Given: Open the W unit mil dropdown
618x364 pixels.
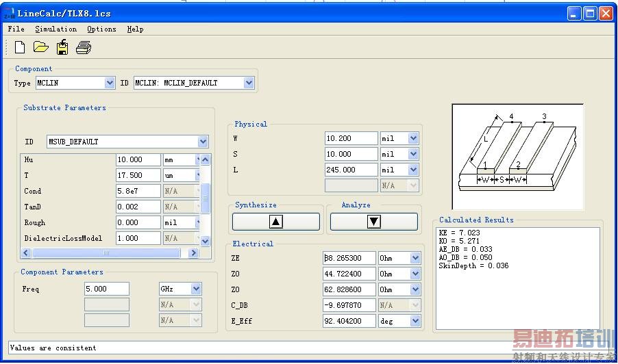Looking at the screenshot, I should 413,138.
